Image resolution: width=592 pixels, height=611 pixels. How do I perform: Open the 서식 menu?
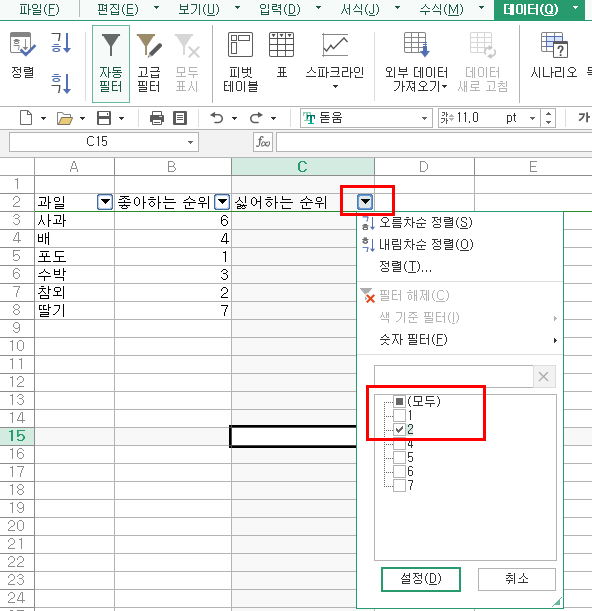click(x=360, y=9)
